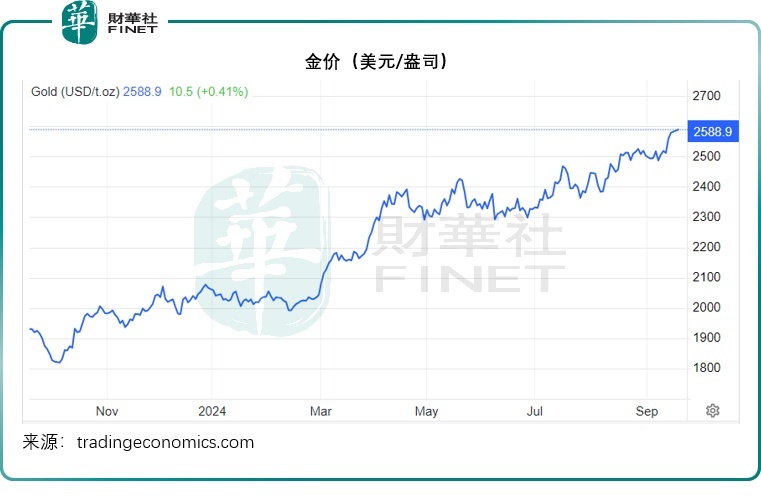Viewport: 761px width, 501px height.
Task: Select the Sep label on time axis
Action: pyautogui.click(x=646, y=411)
